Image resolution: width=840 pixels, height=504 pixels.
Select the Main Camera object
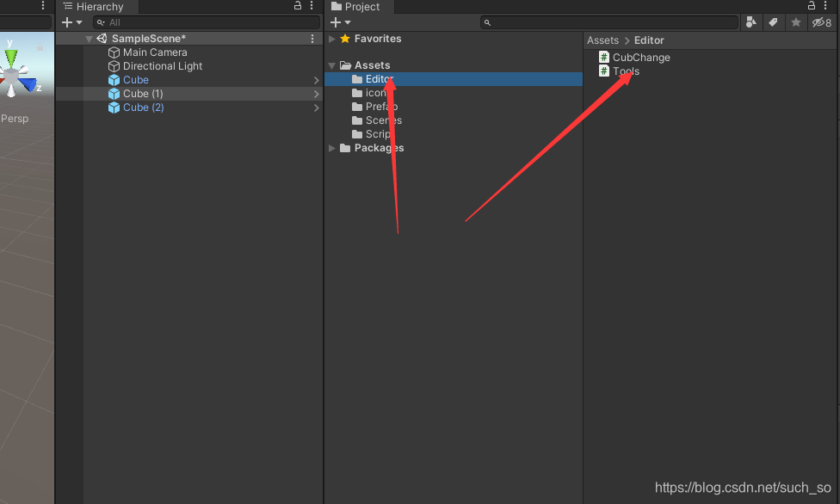coord(155,52)
